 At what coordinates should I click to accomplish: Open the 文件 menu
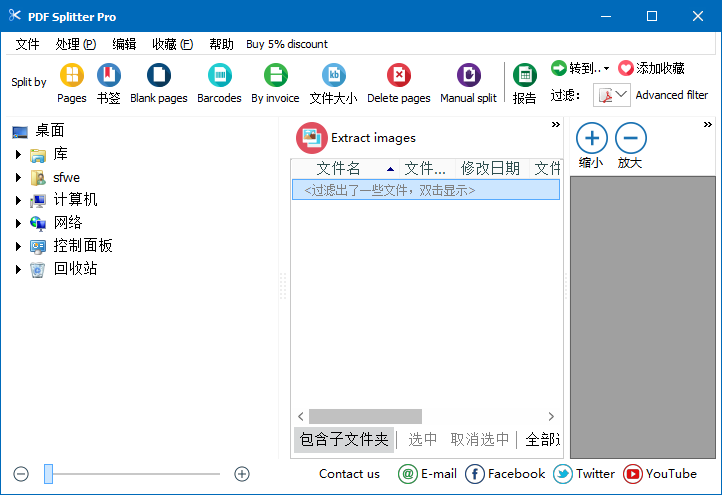tap(28, 44)
